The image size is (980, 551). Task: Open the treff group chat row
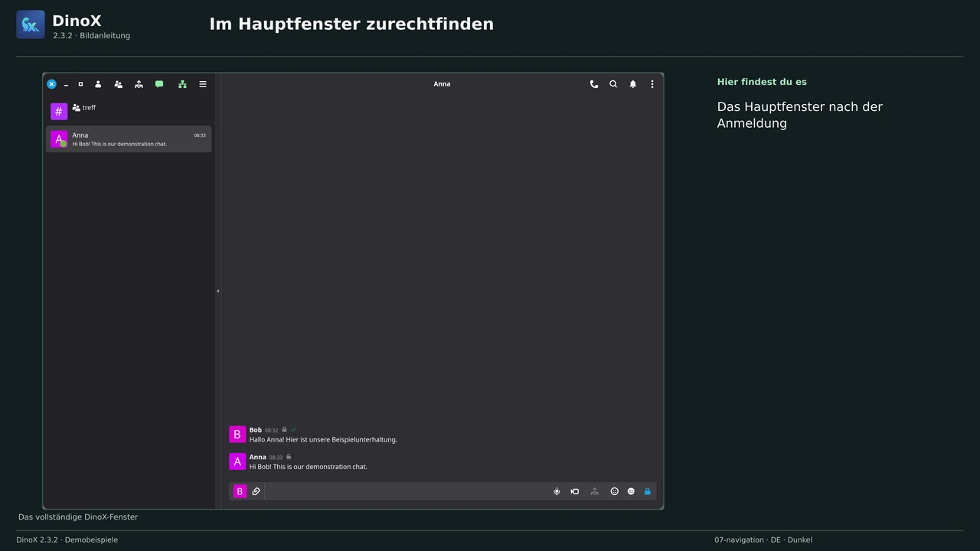[x=129, y=112]
